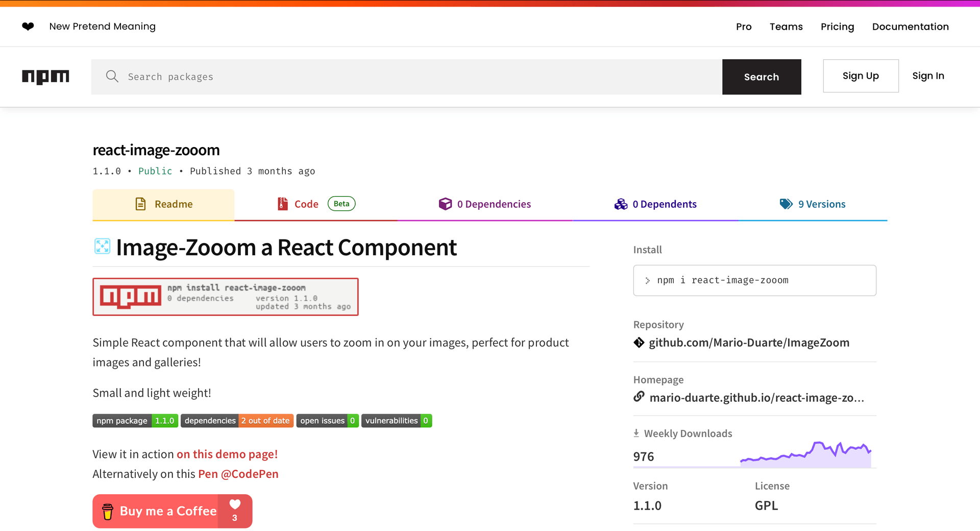Image resolution: width=980 pixels, height=531 pixels.
Task: Click the install command prompt chevron
Action: [x=647, y=280]
